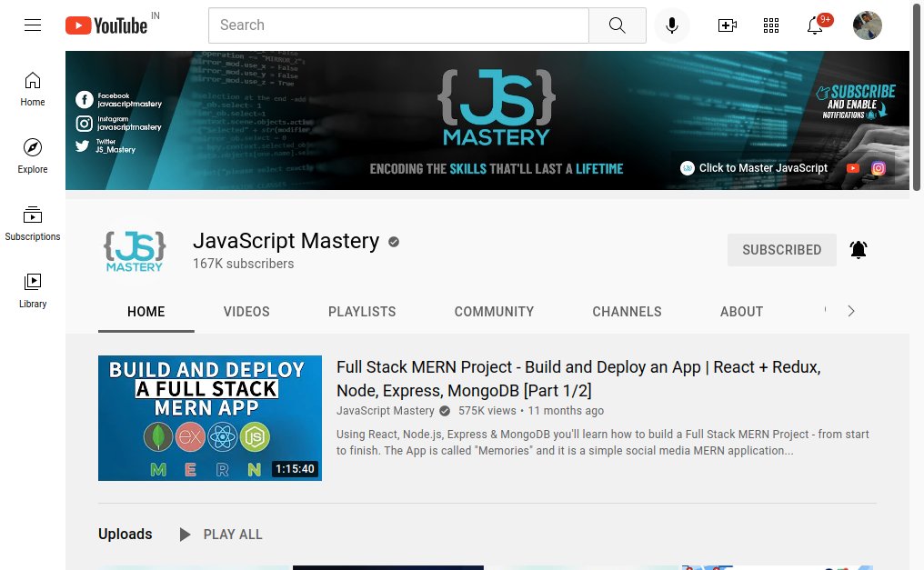Expand more channel tabs with the chevron
924x570 pixels.
click(x=851, y=311)
